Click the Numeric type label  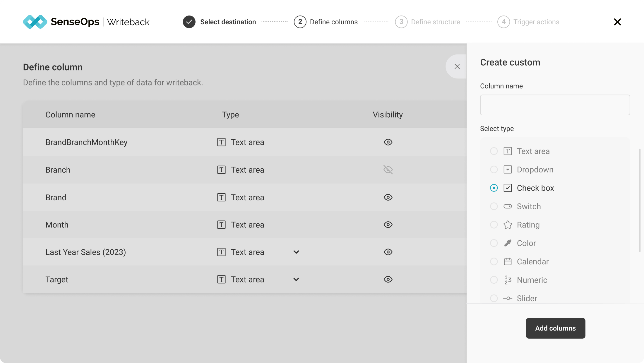[532, 280]
